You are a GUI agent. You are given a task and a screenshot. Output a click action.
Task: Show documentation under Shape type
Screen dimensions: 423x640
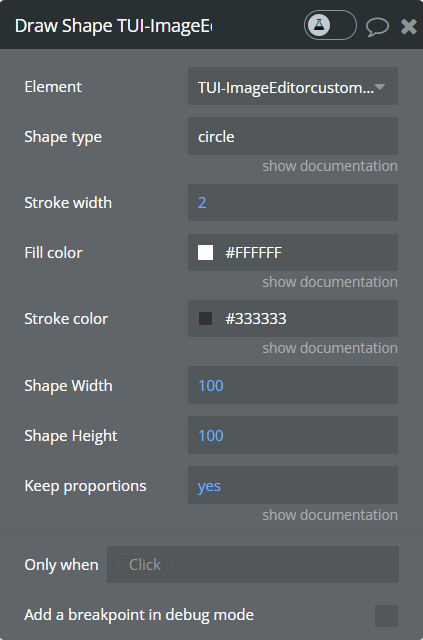pos(329,166)
